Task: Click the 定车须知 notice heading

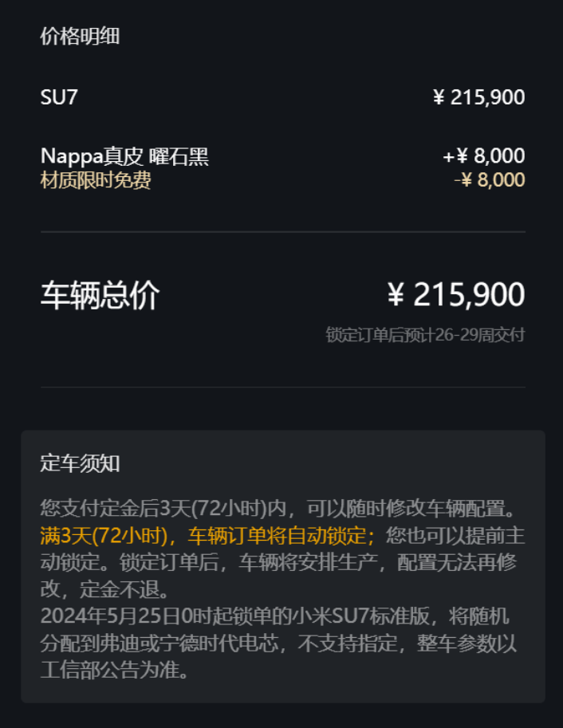Action: (80, 463)
